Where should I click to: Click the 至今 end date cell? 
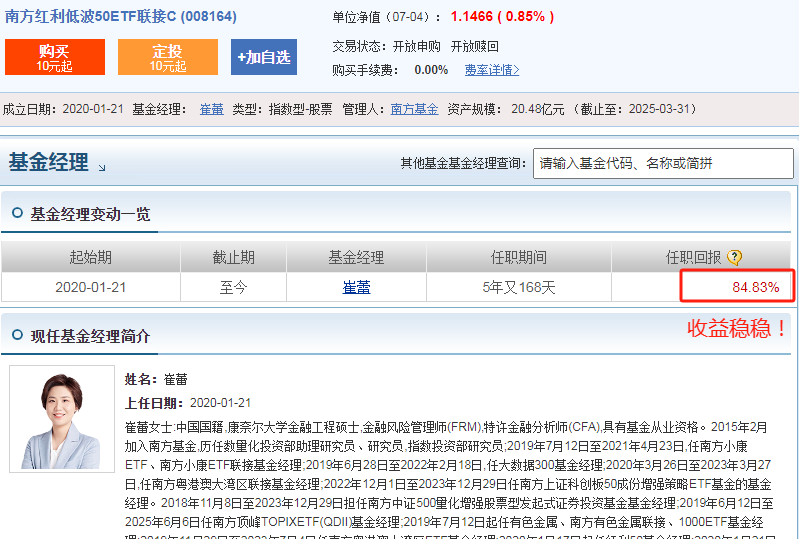[233, 287]
